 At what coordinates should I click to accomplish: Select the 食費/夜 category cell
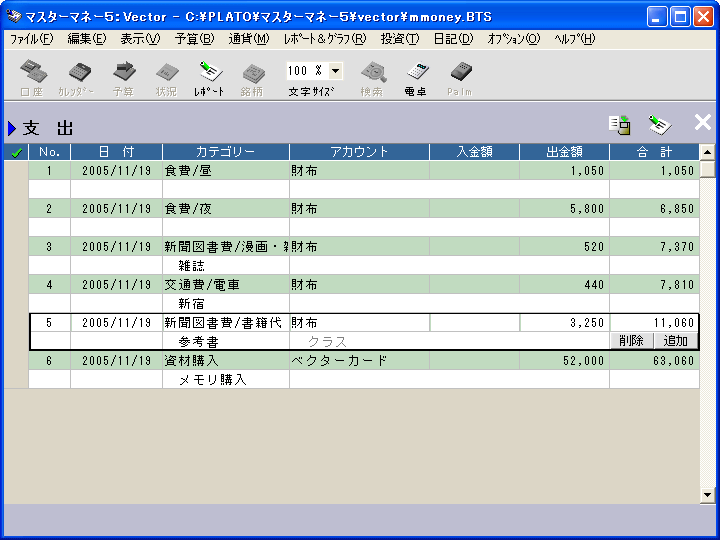(225, 209)
